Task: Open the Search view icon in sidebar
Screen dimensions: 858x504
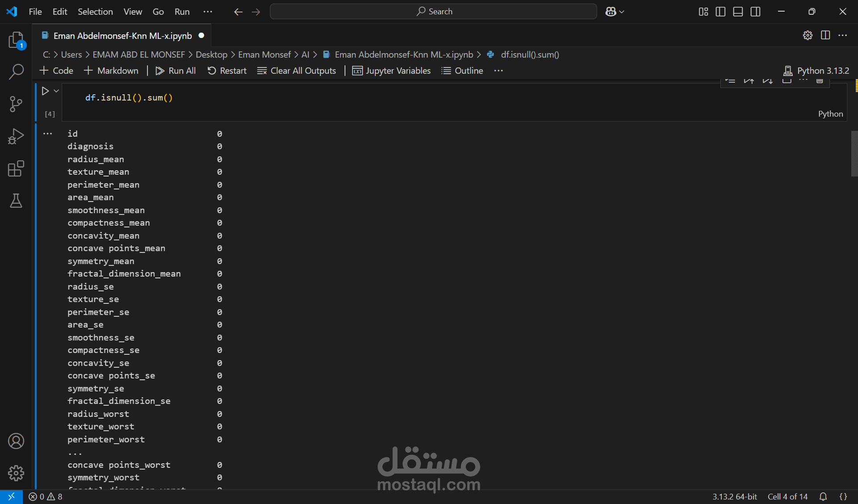Action: 16,71
